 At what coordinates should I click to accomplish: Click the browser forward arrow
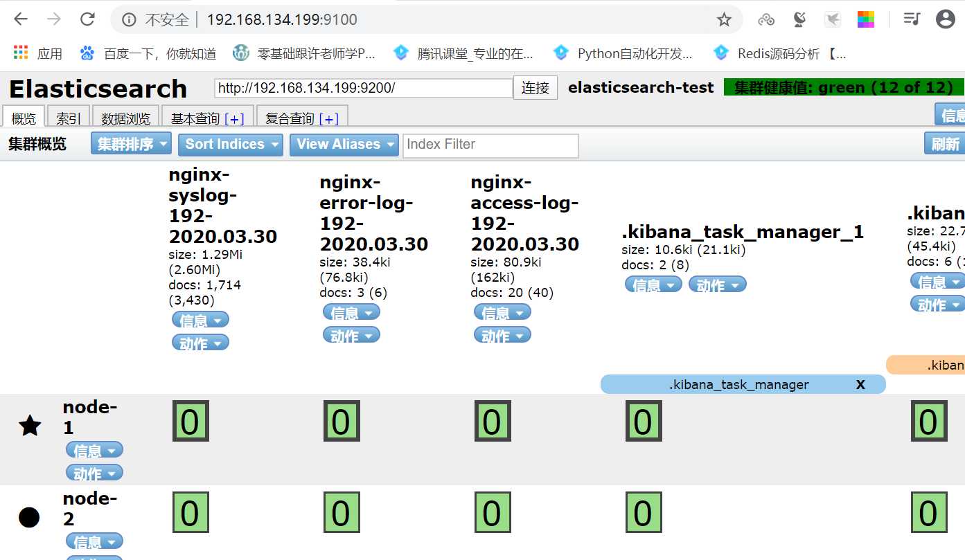tap(53, 19)
